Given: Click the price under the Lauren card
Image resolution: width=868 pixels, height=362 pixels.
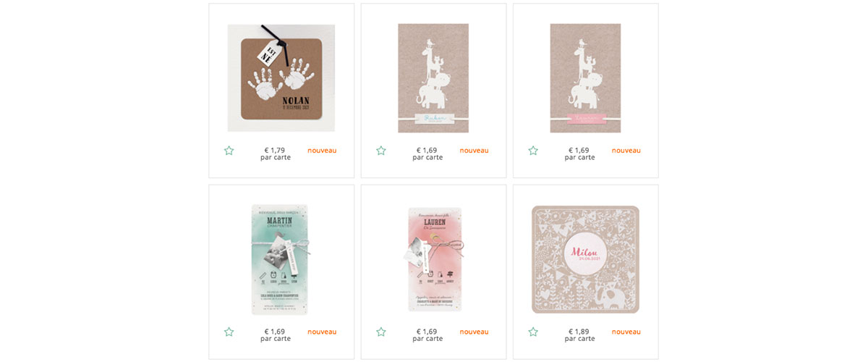Looking at the screenshot, I should point(427,334).
